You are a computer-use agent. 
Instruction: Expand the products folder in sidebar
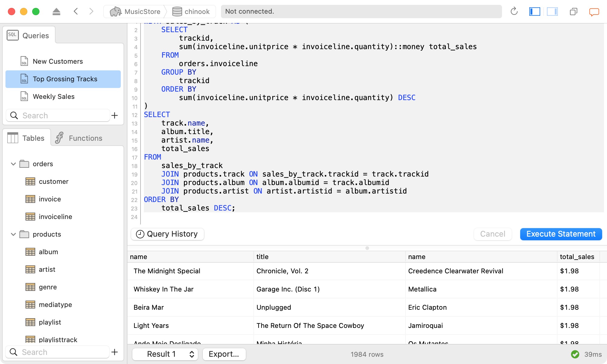tap(13, 234)
